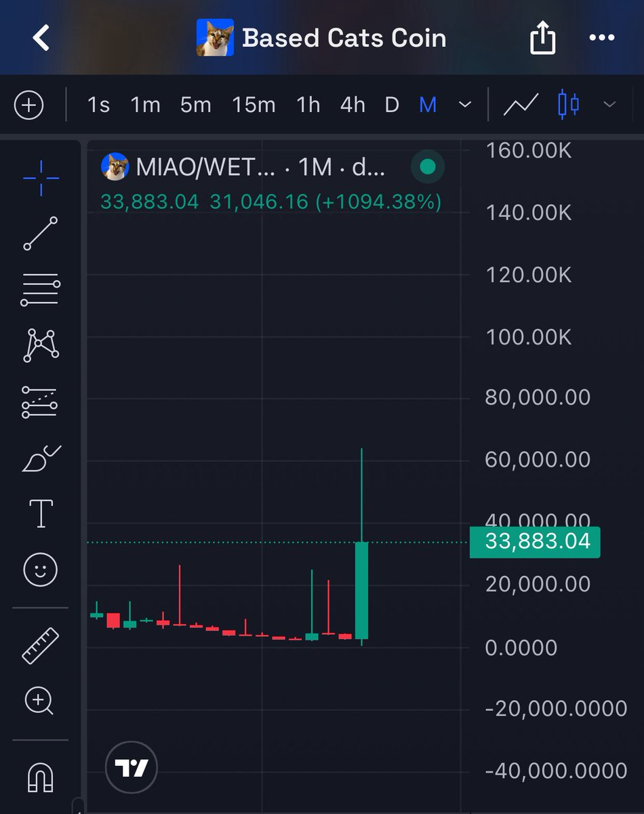This screenshot has height=814, width=644.
Task: Tap the 80,000.00 axis label
Action: click(538, 397)
